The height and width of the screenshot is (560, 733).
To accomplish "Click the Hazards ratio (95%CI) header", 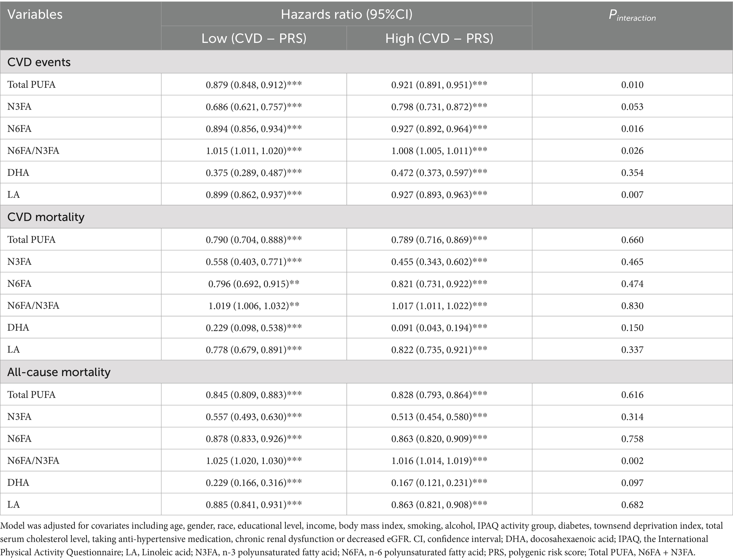I will click(x=346, y=15).
